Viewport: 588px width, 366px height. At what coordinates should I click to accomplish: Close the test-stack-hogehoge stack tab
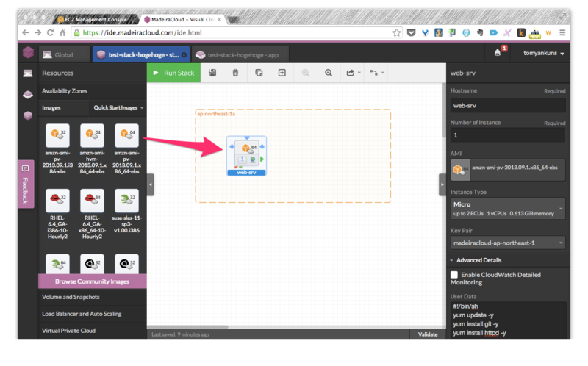pyautogui.click(x=184, y=54)
